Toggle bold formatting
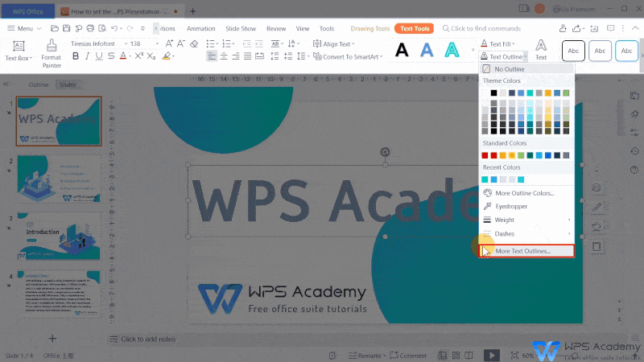The width and height of the screenshot is (644, 362). pyautogui.click(x=76, y=56)
